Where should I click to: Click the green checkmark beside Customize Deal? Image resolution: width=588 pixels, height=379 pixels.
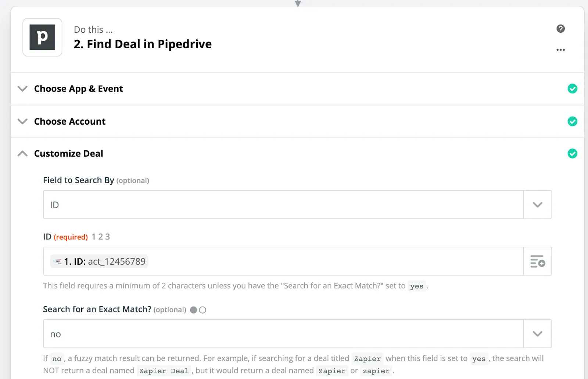572,153
